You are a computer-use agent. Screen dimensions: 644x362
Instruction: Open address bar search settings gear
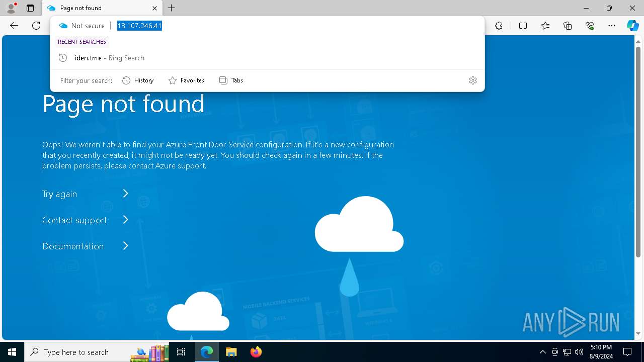point(473,80)
